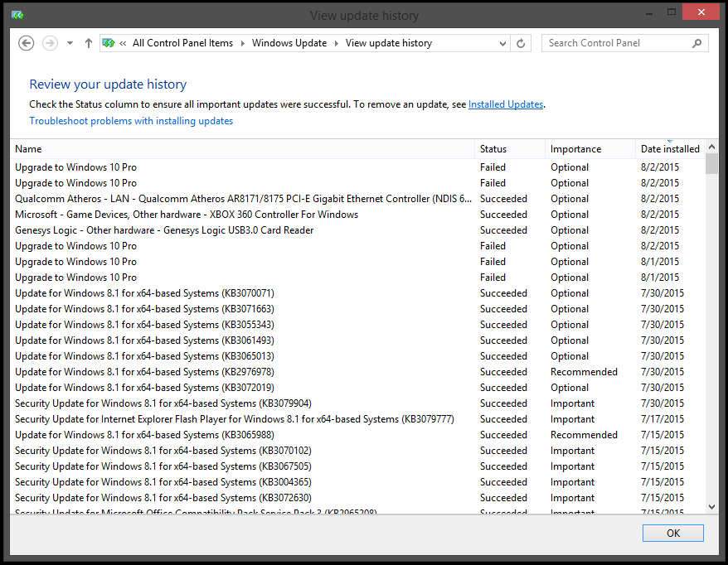
Task: Select security update KB3072630 row
Action: tap(357, 498)
